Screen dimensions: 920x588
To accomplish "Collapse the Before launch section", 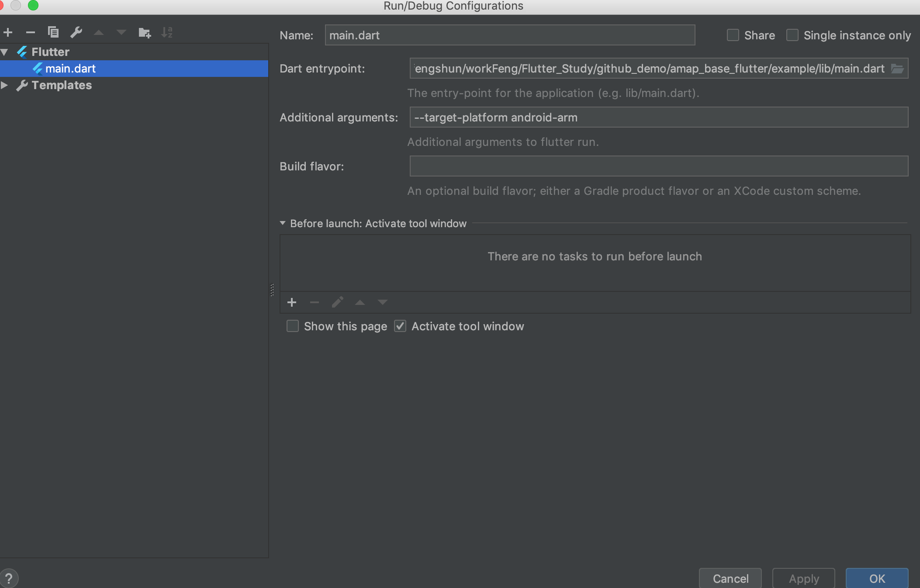I will (283, 223).
